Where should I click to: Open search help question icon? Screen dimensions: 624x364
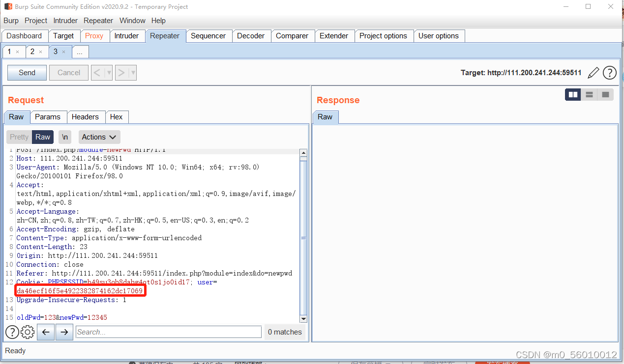coord(12,332)
